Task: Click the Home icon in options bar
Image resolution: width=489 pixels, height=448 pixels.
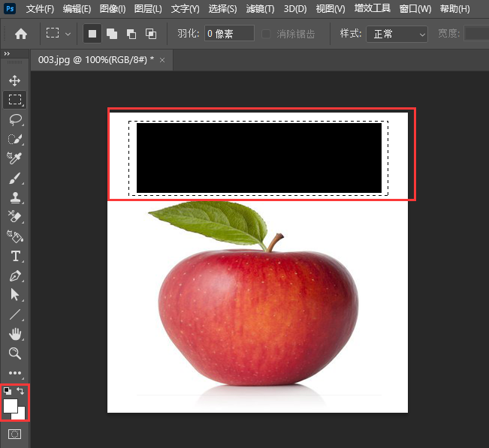Action: [21, 34]
